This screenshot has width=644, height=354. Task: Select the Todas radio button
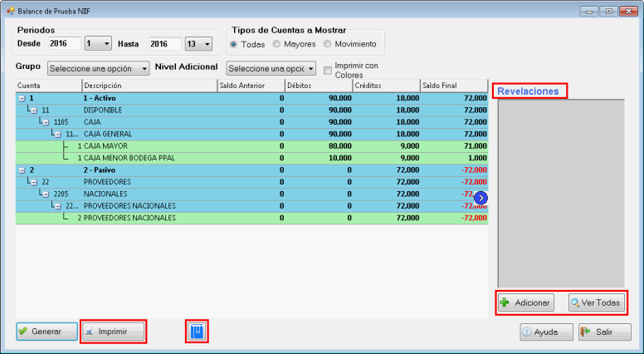[234, 44]
